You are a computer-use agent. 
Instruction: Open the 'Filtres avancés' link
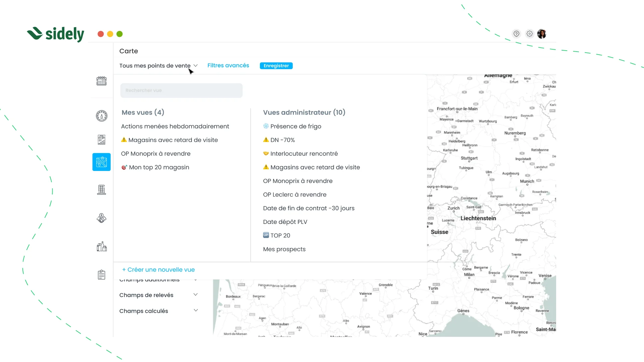[x=228, y=66]
